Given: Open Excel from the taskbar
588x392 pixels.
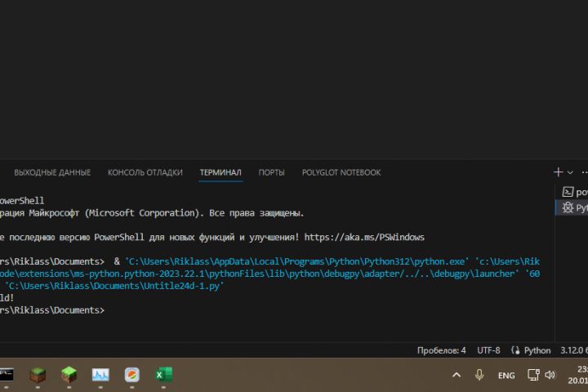Looking at the screenshot, I should point(164,375).
